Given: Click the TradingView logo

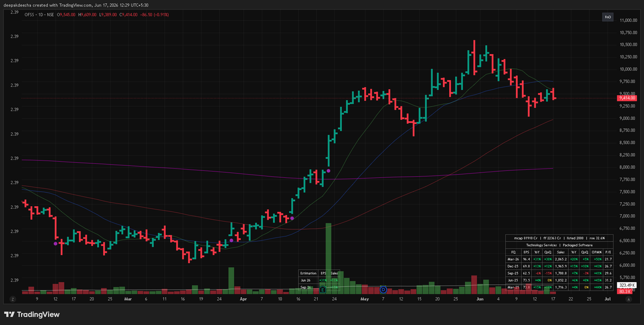Looking at the screenshot, I should coord(32,314).
